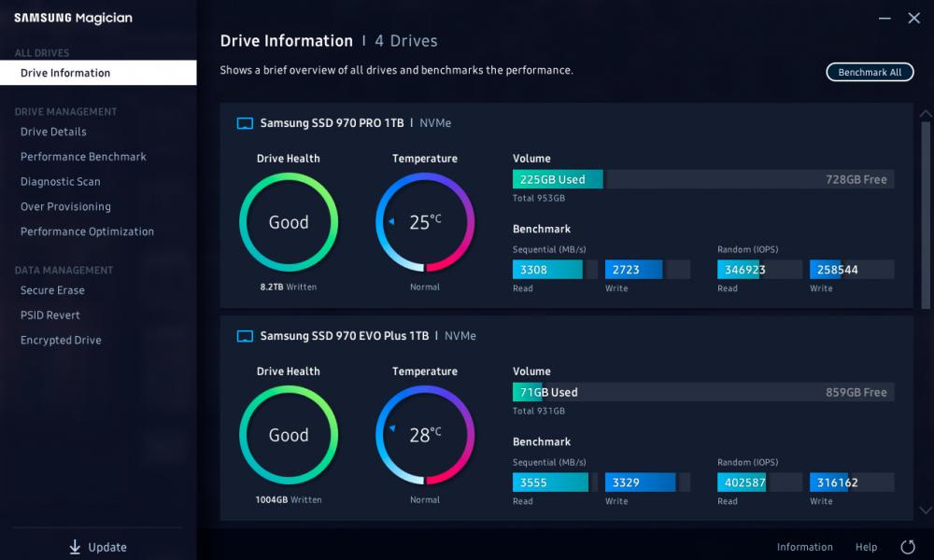Click the scroll up arrow of the drive list
The width and height of the screenshot is (934, 560).
[x=925, y=113]
